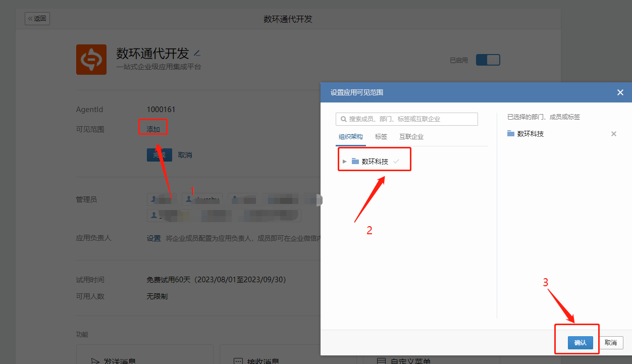Image resolution: width=632 pixels, height=364 pixels.
Task: Click AgentId value 1000161
Action: click(161, 110)
